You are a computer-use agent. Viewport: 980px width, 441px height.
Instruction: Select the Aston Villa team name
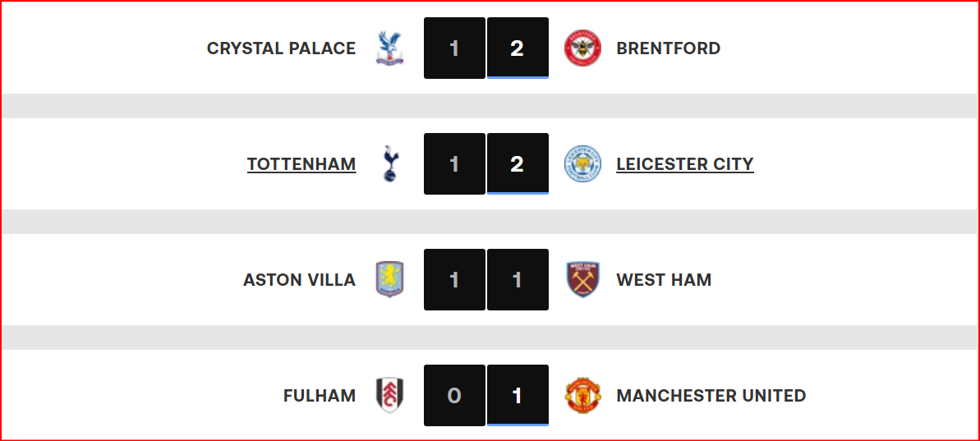(299, 280)
